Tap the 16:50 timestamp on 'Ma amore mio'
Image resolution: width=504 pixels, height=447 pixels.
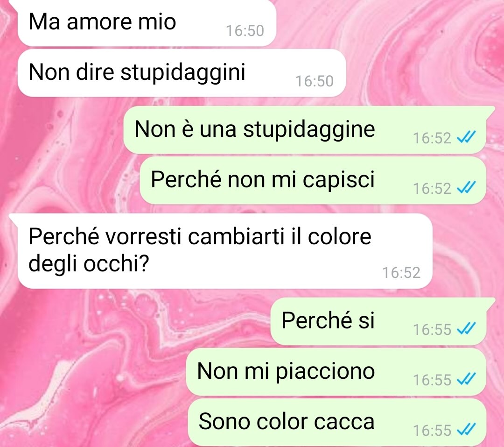click(x=245, y=31)
